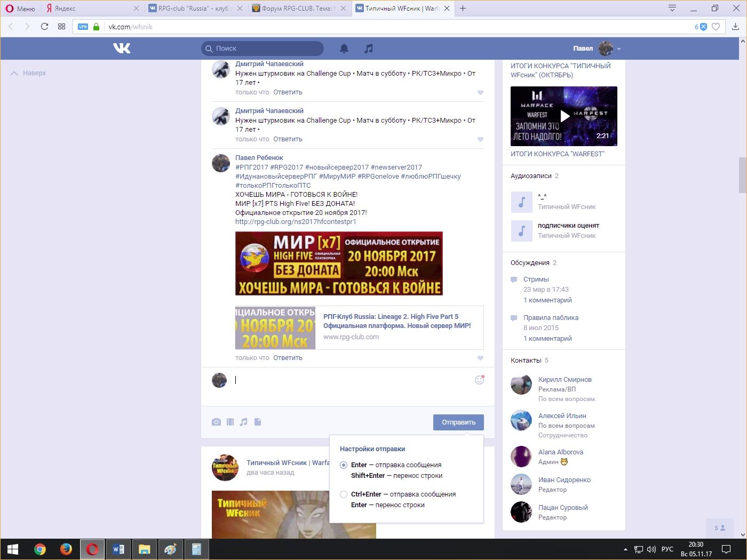747x560 pixels.
Task: Click the VK logo in header
Action: pos(122,49)
